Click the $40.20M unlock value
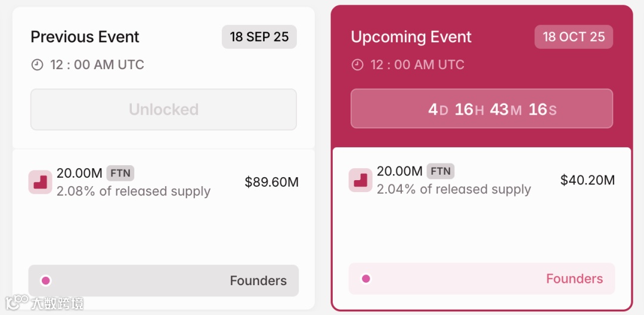 [587, 180]
